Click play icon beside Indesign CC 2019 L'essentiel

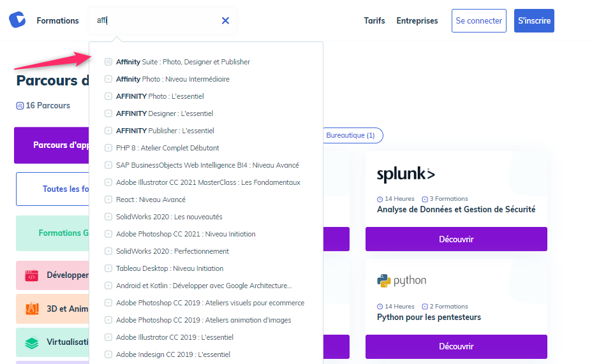click(108, 354)
